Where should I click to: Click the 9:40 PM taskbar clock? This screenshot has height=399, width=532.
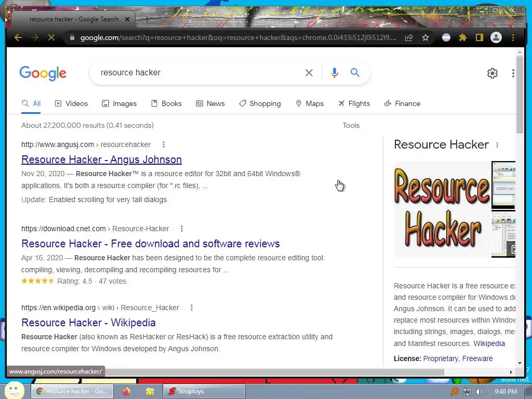tap(506, 392)
